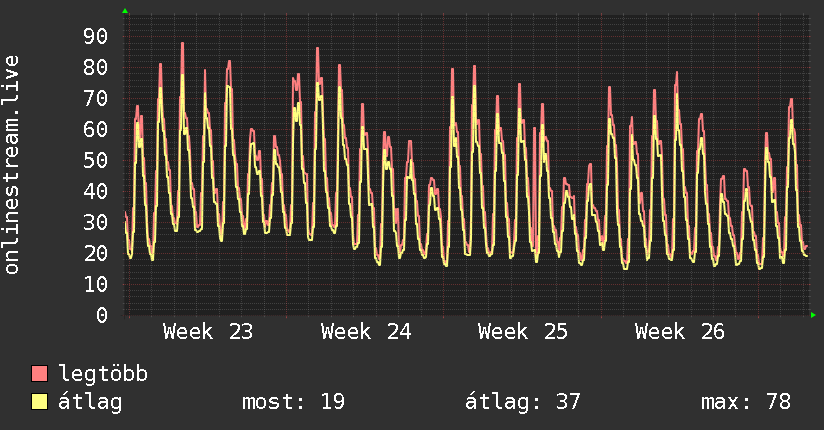
Task: Click the yellow átlag legend swatch
Action: coord(39,402)
